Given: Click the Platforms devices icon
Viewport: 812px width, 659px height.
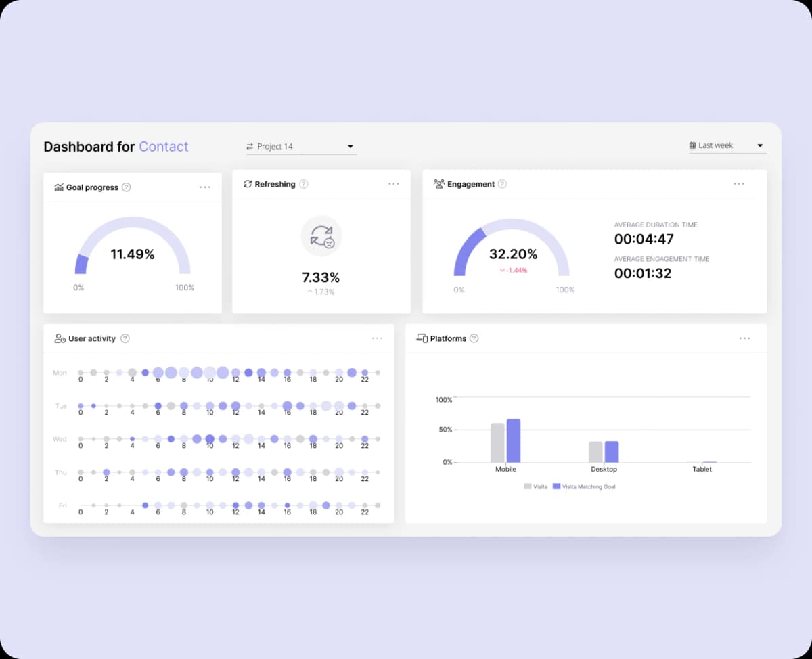Looking at the screenshot, I should tap(422, 338).
